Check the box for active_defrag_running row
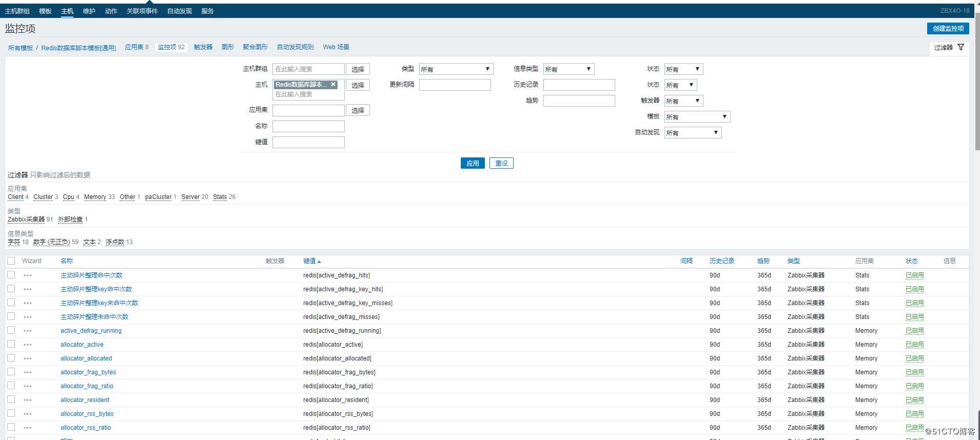This screenshot has height=440, width=980. [x=11, y=330]
